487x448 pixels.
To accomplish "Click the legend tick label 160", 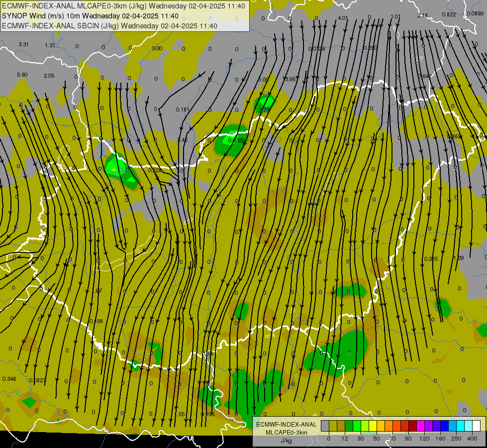I will click(440, 439).
